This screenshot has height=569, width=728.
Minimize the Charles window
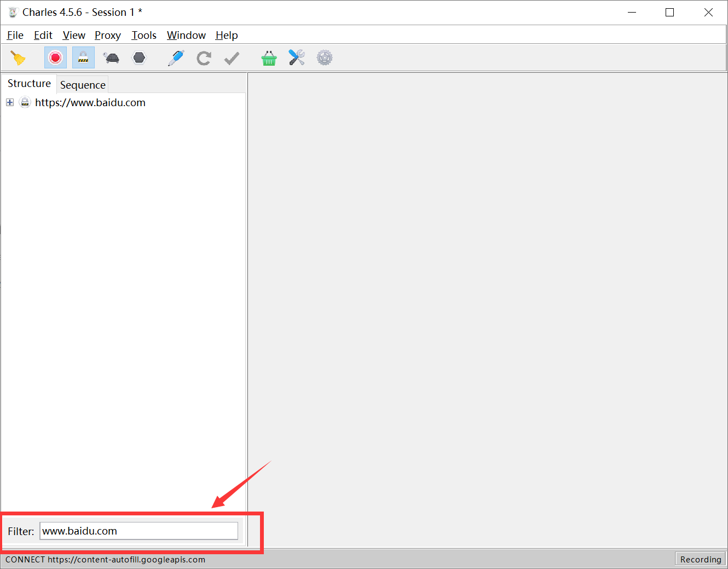[632, 12]
